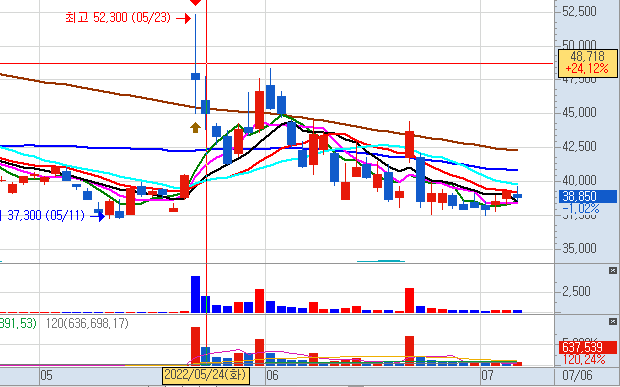Select the 최고 52,300 (05/23) high label
This screenshot has width=620, height=387.
coord(118,18)
